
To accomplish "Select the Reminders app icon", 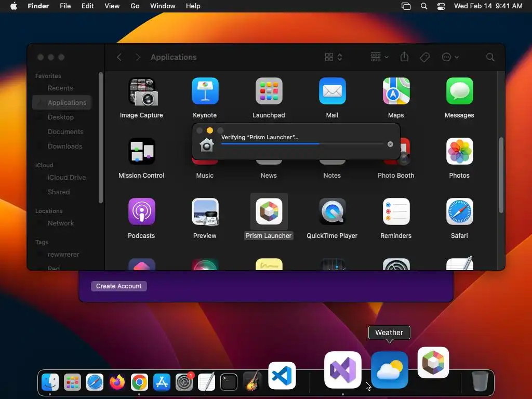I will pyautogui.click(x=396, y=212).
